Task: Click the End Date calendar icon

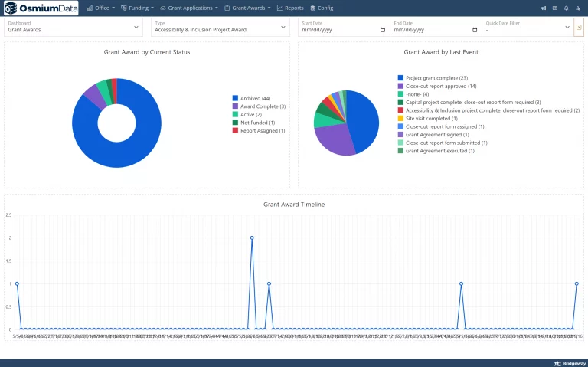Action: (x=475, y=30)
